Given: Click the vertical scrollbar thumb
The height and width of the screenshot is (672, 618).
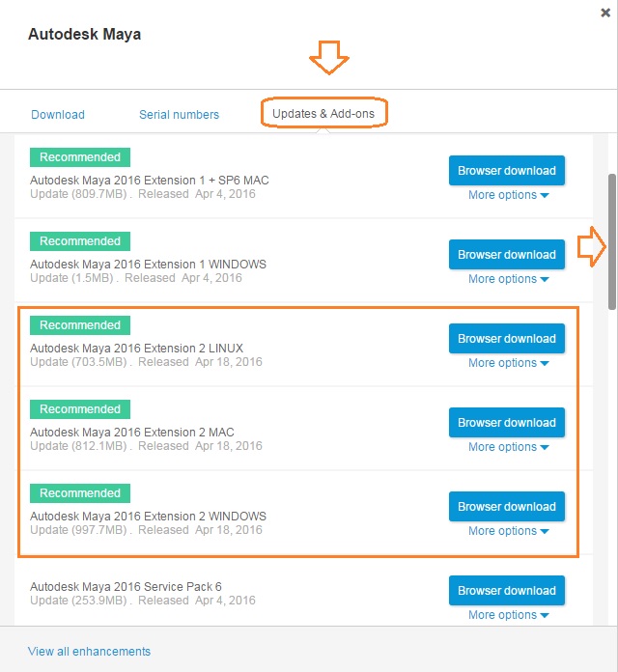Looking at the screenshot, I should coord(612,241).
